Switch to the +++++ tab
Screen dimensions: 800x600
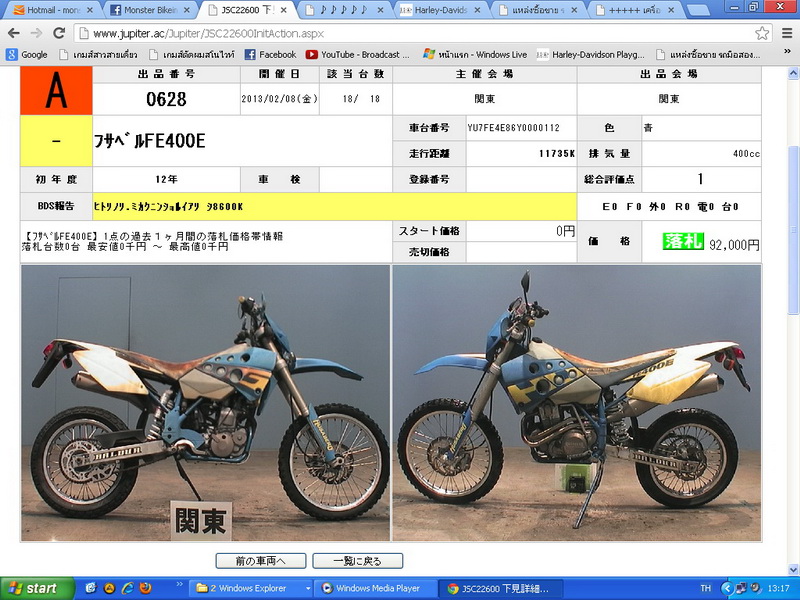click(x=634, y=10)
